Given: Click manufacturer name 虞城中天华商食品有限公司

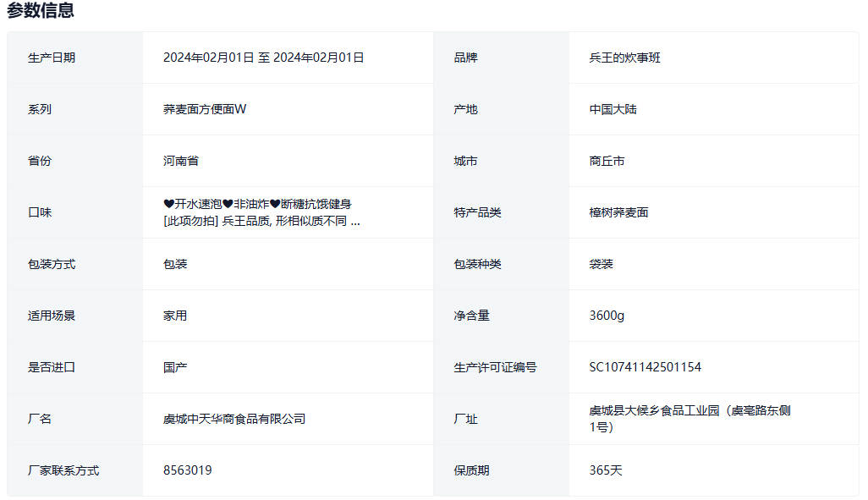Looking at the screenshot, I should click(233, 419).
